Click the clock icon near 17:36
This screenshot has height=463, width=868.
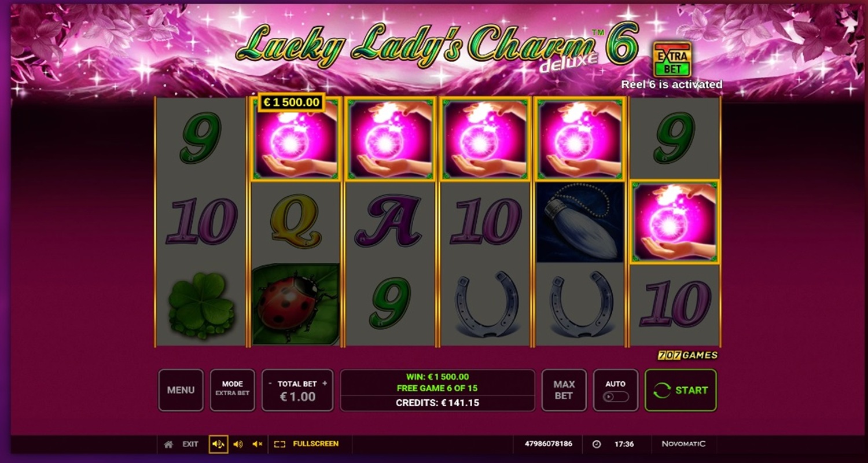pyautogui.click(x=597, y=444)
